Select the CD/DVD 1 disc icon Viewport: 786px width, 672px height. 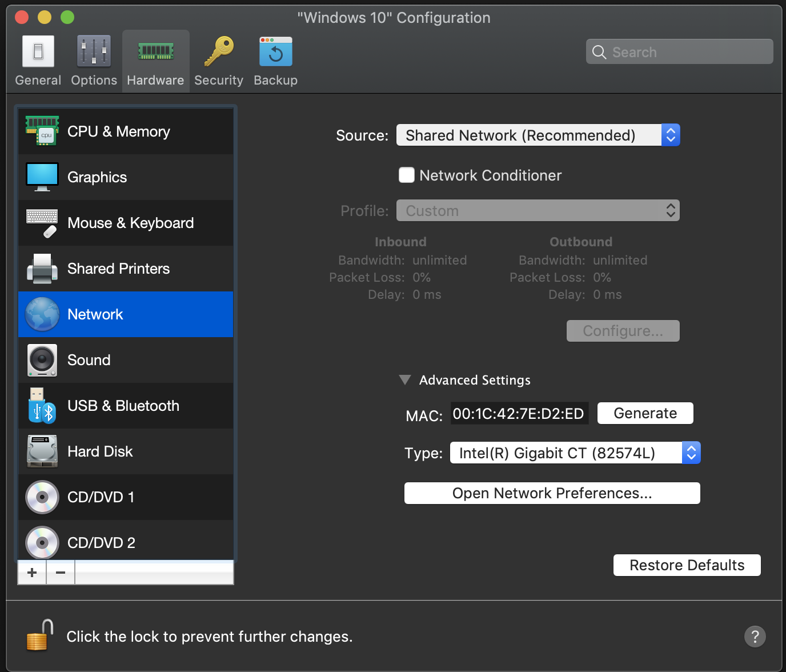pos(42,497)
